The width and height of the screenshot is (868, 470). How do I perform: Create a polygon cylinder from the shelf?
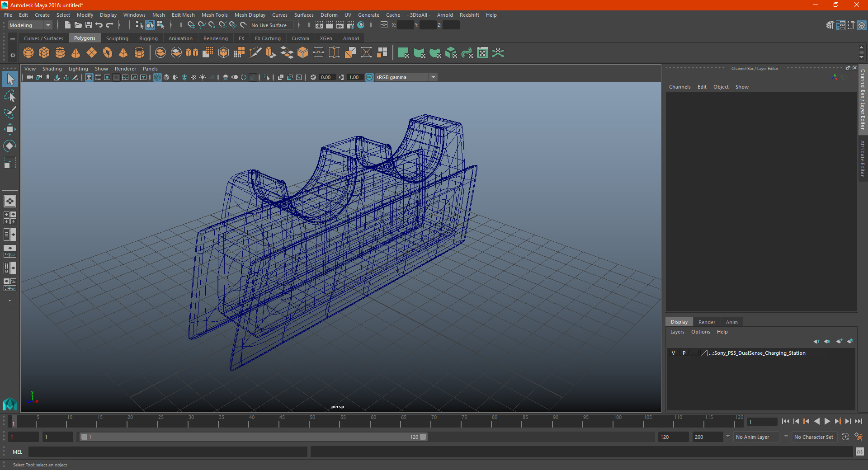point(60,53)
